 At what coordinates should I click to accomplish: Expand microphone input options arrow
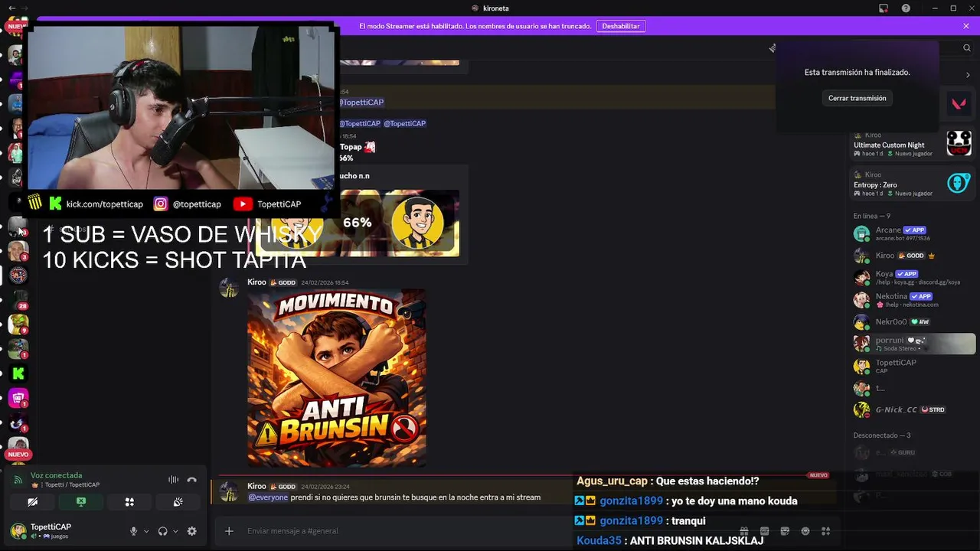(145, 531)
